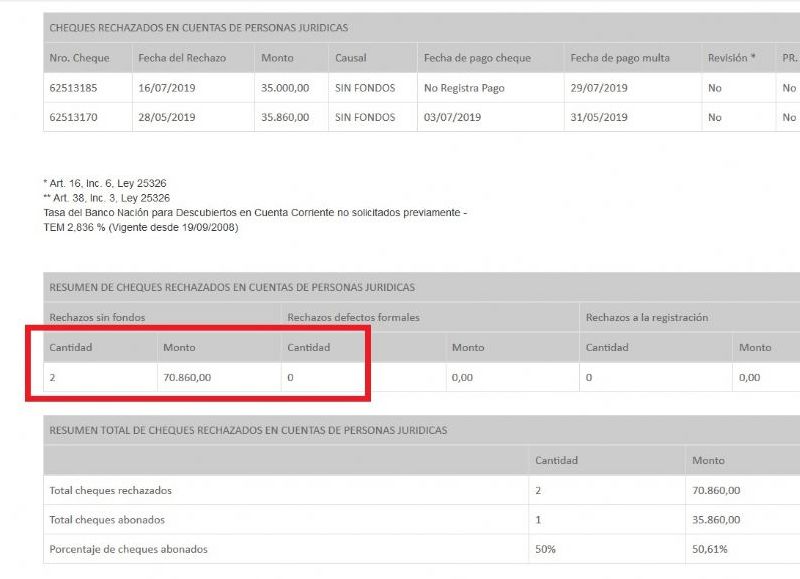Click 'Monto' under Rechazos sin fondos
800x579 pixels.
179,347
